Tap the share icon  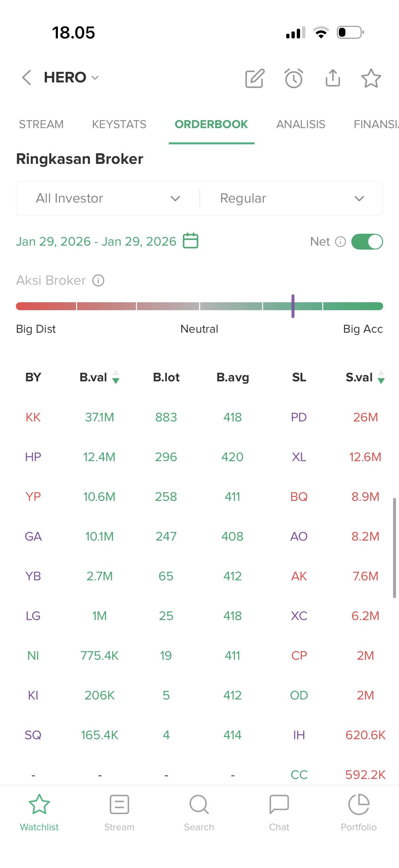pos(333,78)
